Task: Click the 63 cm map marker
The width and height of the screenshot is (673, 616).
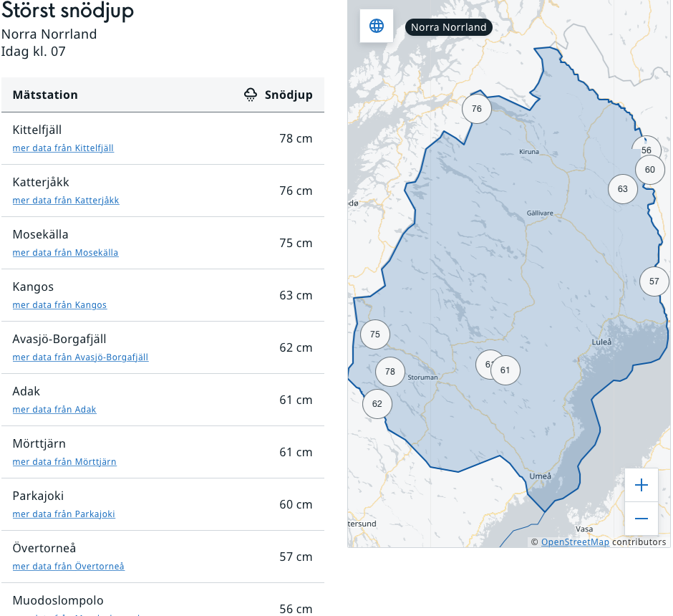Action: 622,189
